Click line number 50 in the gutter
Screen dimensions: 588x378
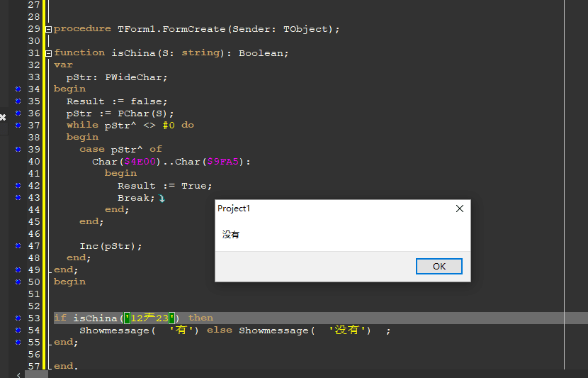coord(34,282)
